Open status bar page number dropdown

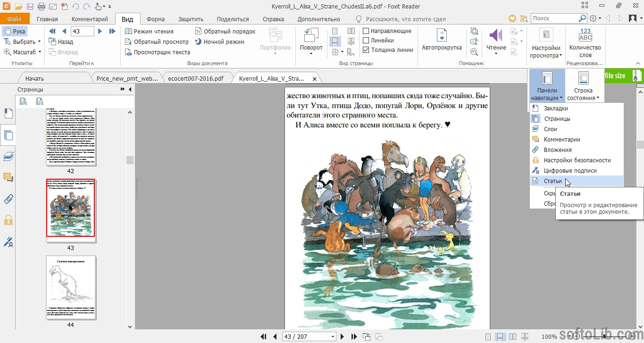click(x=333, y=336)
